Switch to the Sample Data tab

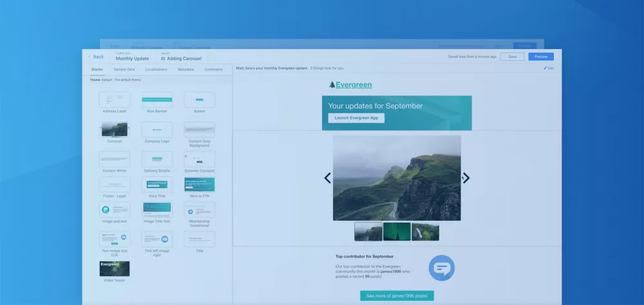[x=124, y=70]
